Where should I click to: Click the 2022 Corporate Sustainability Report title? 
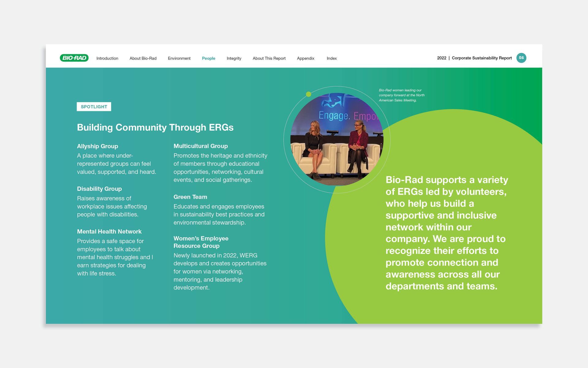tap(474, 58)
